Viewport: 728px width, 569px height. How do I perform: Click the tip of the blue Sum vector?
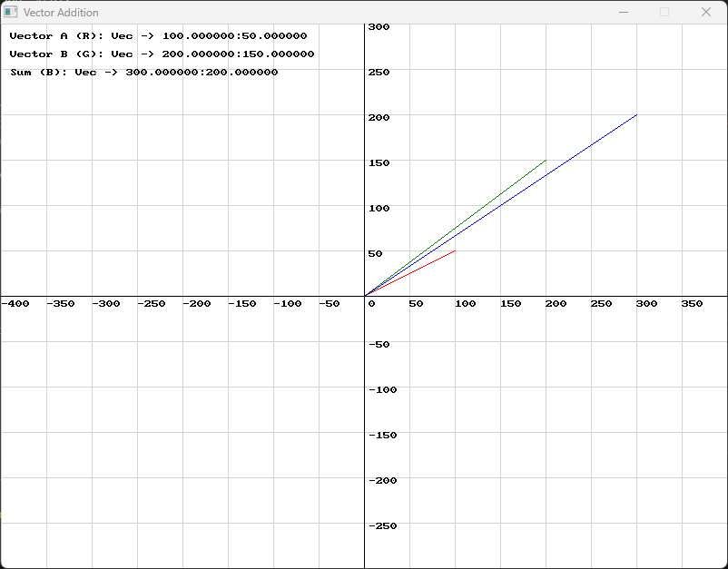[635, 115]
